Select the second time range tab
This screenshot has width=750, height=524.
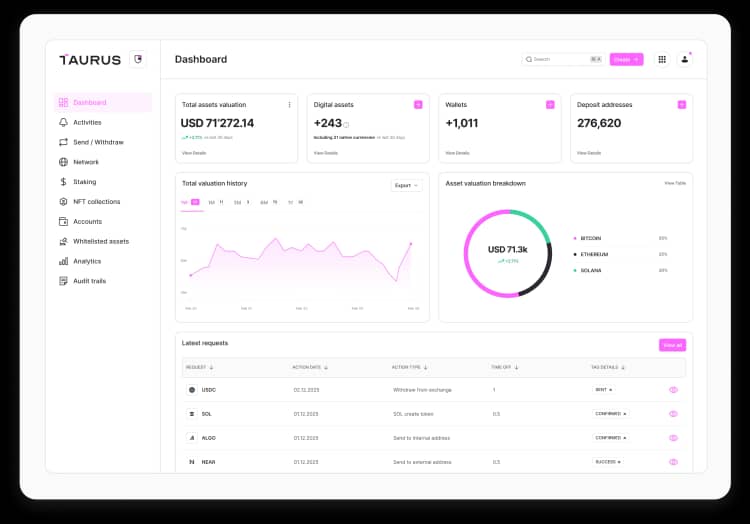[x=216, y=202]
